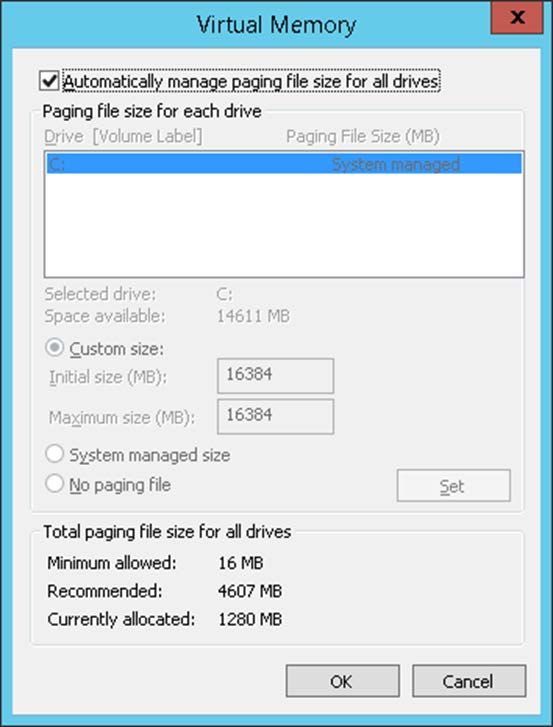The width and height of the screenshot is (553, 727).
Task: Click the Set button
Action: pyautogui.click(x=453, y=485)
